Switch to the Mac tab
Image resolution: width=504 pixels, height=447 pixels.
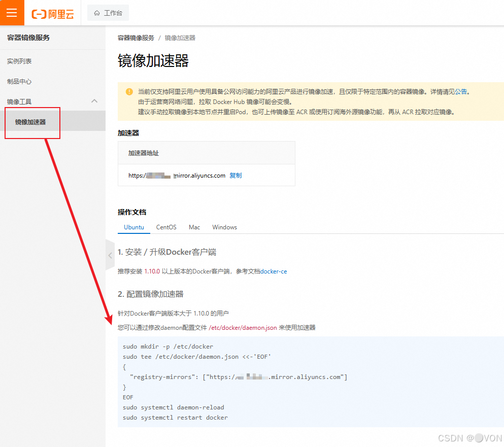click(194, 227)
